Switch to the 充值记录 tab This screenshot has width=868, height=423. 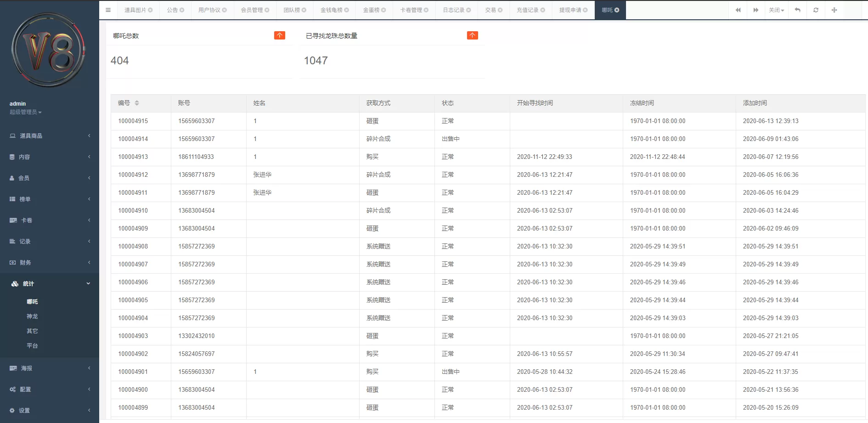[x=527, y=10]
